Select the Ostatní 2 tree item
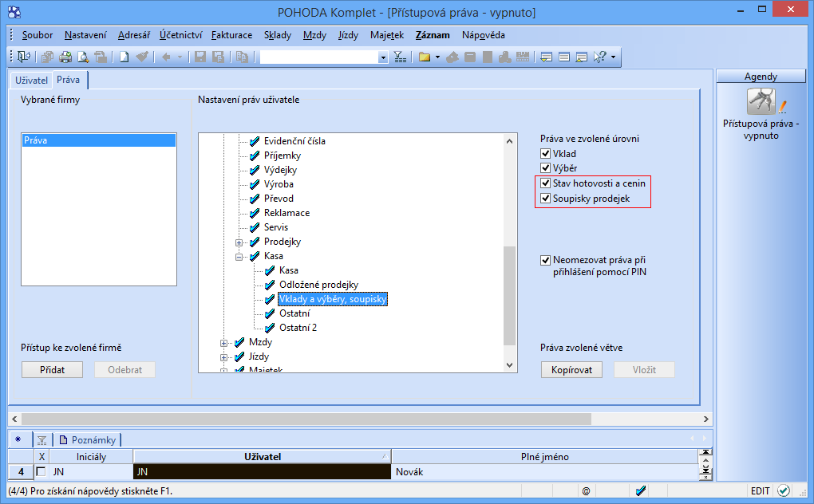This screenshot has width=814, height=504. tap(298, 328)
